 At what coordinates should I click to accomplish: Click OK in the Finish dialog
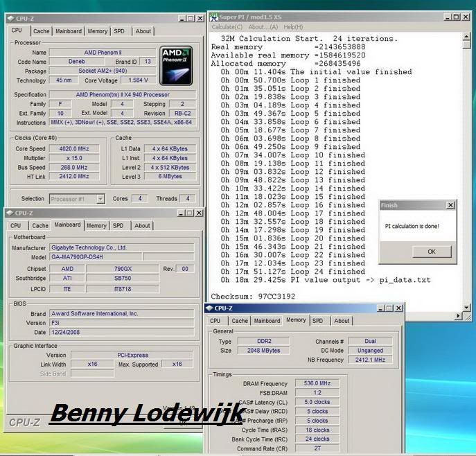coord(432,252)
